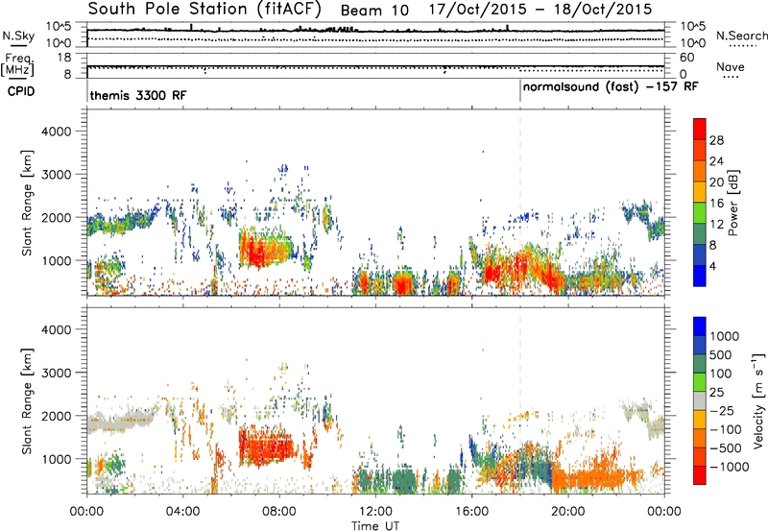Click the dashed CPID change line in the velocity panel
The width and height of the screenshot is (768, 532).
520,400
